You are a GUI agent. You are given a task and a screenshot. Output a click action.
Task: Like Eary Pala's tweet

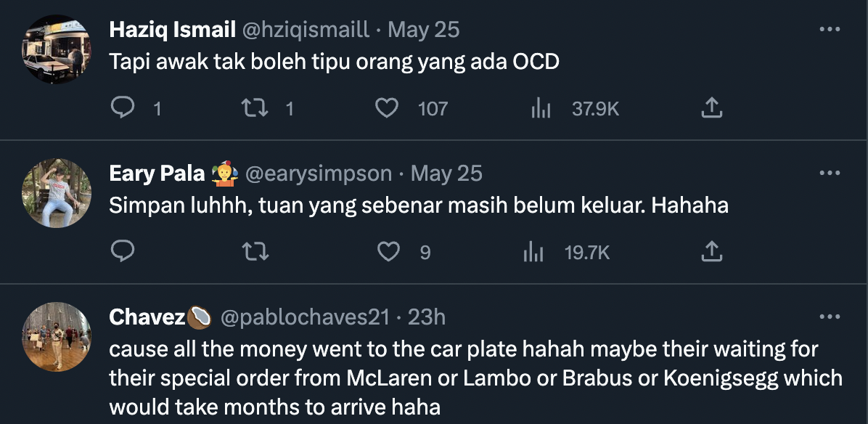coord(390,252)
